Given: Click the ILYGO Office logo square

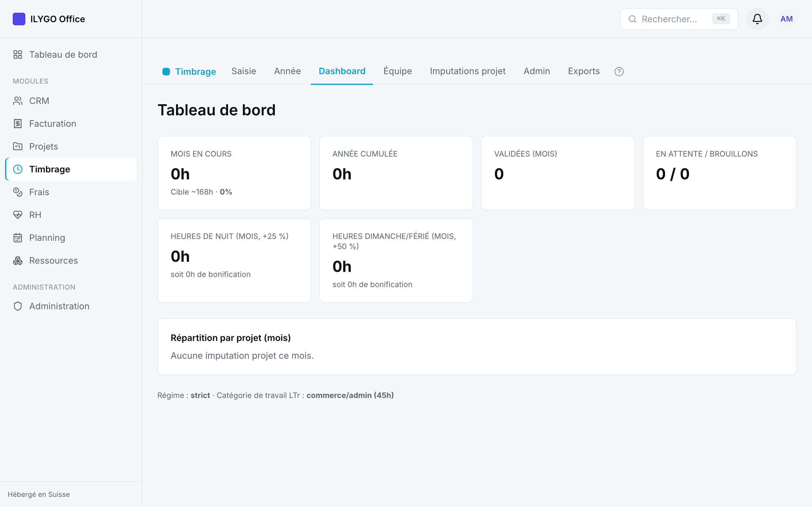Looking at the screenshot, I should point(19,19).
